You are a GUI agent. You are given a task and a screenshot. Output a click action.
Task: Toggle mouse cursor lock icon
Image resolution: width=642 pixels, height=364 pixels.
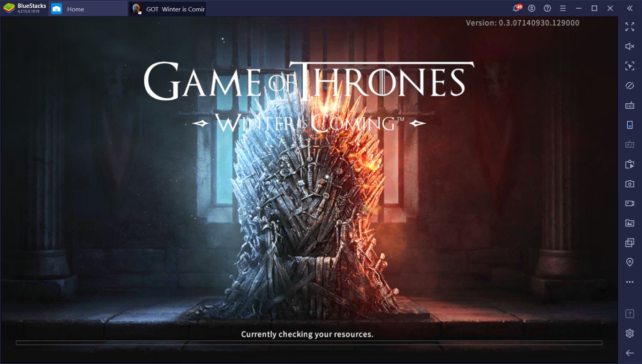pos(630,66)
